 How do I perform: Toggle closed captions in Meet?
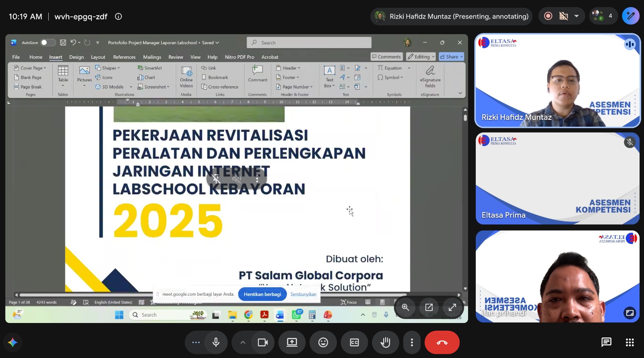(355, 342)
